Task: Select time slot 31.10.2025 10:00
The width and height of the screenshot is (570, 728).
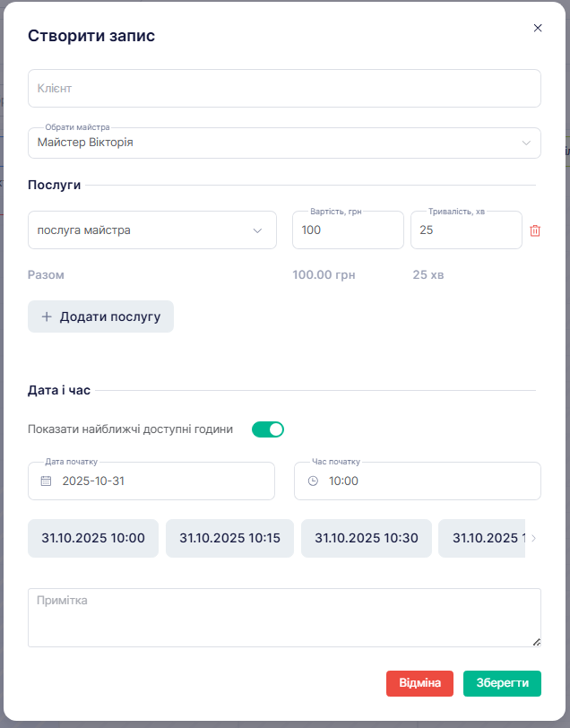Action: tap(93, 538)
